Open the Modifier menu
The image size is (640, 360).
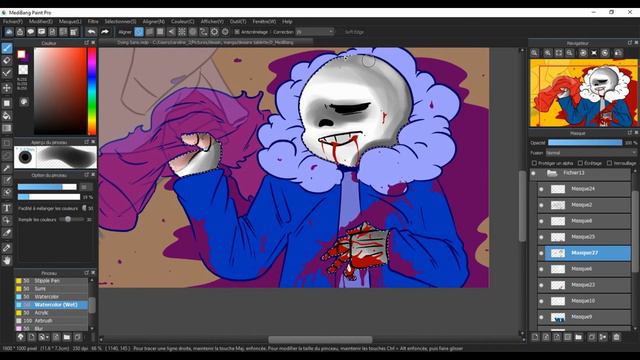coord(41,22)
